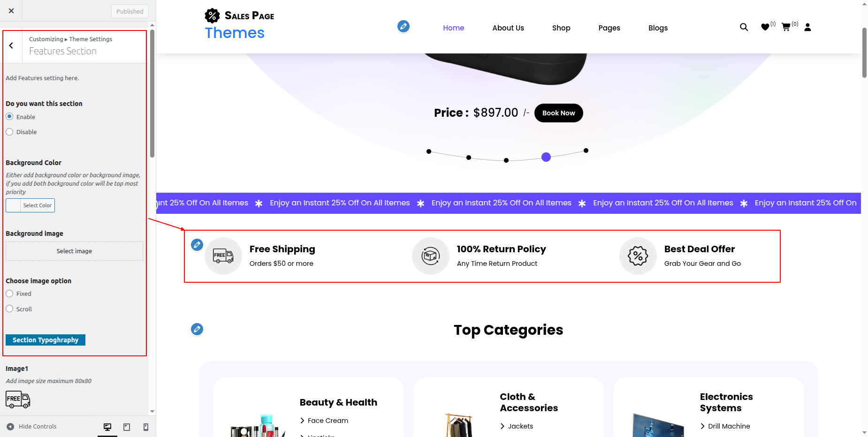Open the shopping cart icon
868x437 pixels.
point(786,27)
